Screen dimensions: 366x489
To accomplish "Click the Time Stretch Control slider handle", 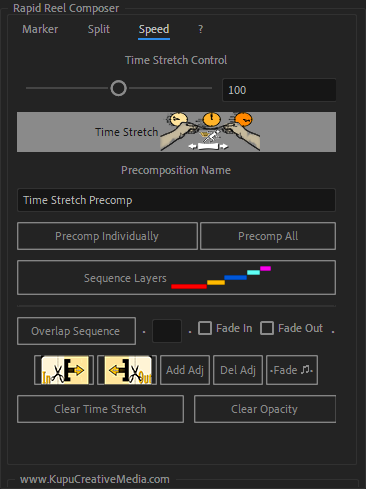I will click(119, 88).
